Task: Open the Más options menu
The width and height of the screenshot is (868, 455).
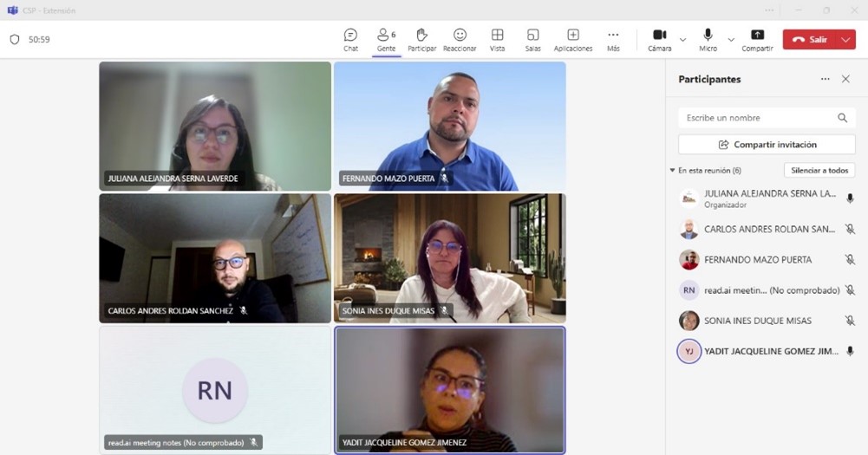Action: (613, 39)
